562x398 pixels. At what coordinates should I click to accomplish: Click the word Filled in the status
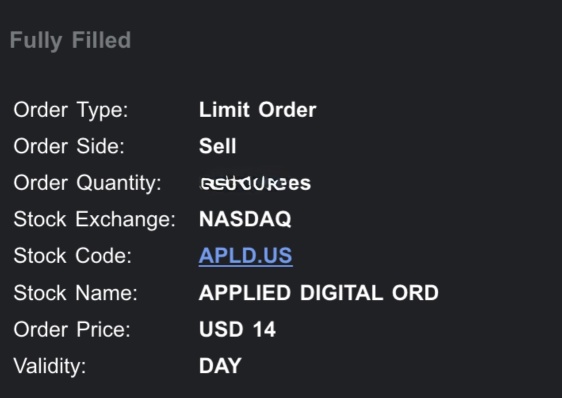click(101, 39)
